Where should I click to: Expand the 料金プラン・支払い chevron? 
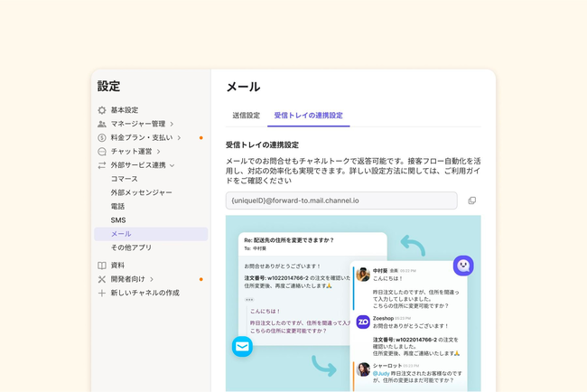[179, 138]
